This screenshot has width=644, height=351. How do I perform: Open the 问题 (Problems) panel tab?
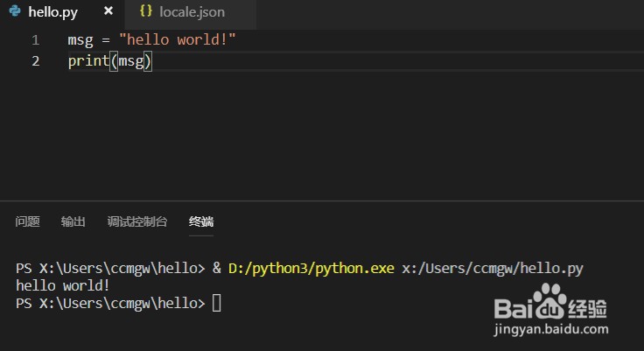click(27, 221)
